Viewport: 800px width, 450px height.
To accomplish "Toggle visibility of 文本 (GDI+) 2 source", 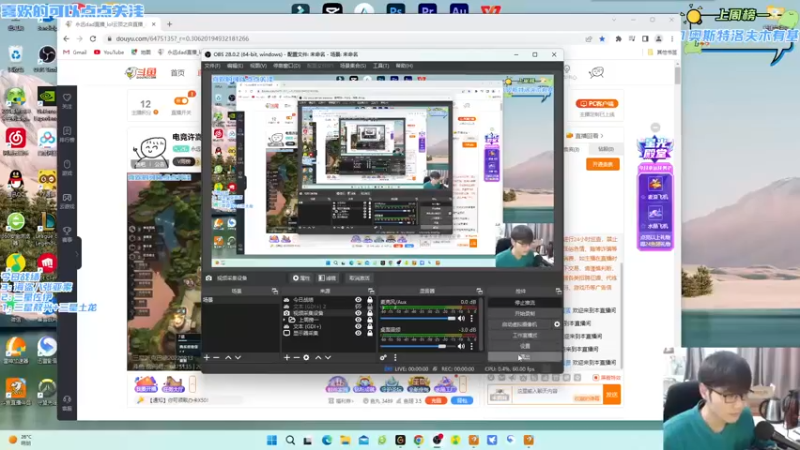I will [x=358, y=307].
